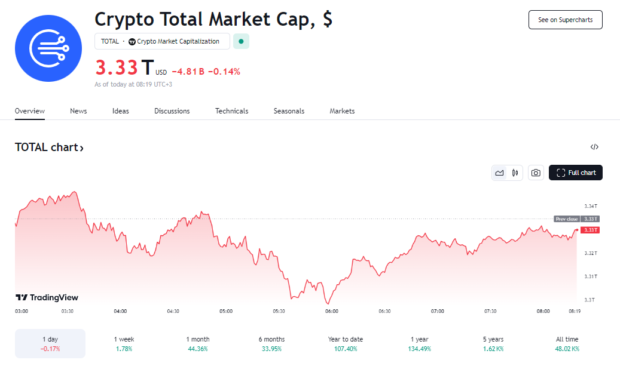Switch to area chart style icon
This screenshot has width=620, height=366.
point(499,173)
